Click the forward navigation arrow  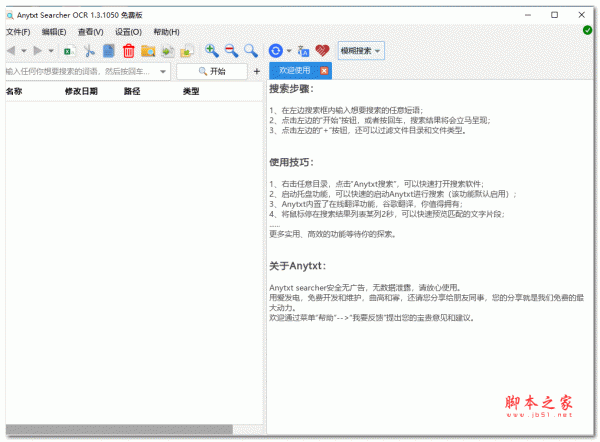coord(38,51)
